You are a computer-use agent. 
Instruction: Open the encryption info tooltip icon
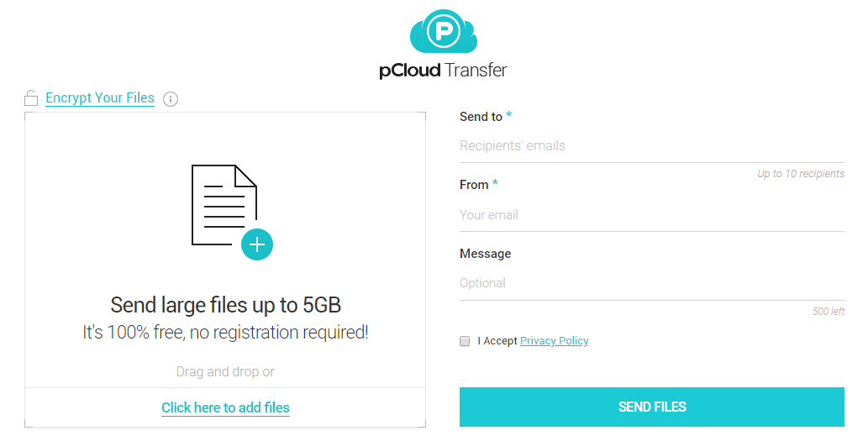pyautogui.click(x=171, y=99)
